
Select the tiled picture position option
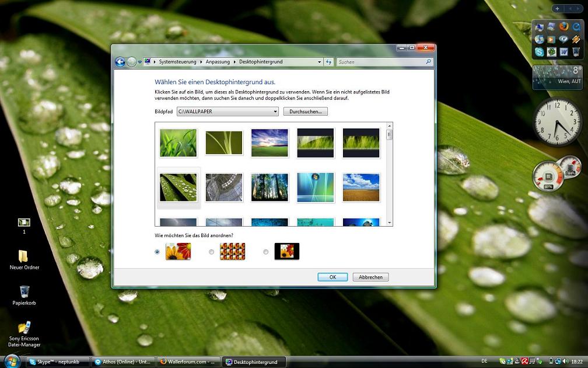coord(211,252)
